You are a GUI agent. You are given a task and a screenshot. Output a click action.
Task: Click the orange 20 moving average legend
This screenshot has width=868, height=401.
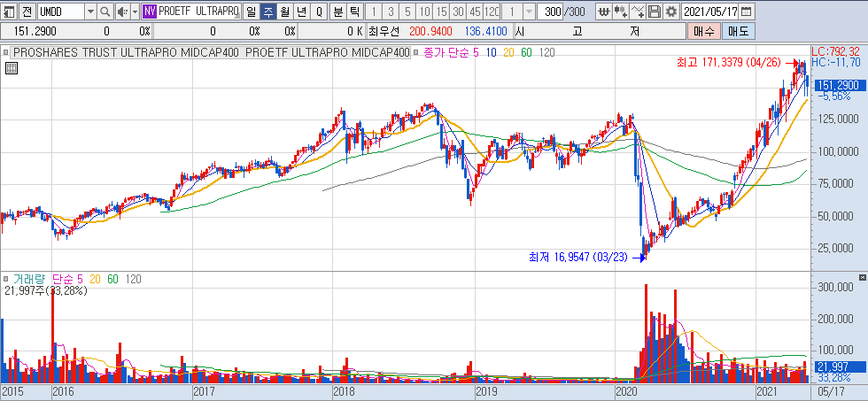coord(508,52)
